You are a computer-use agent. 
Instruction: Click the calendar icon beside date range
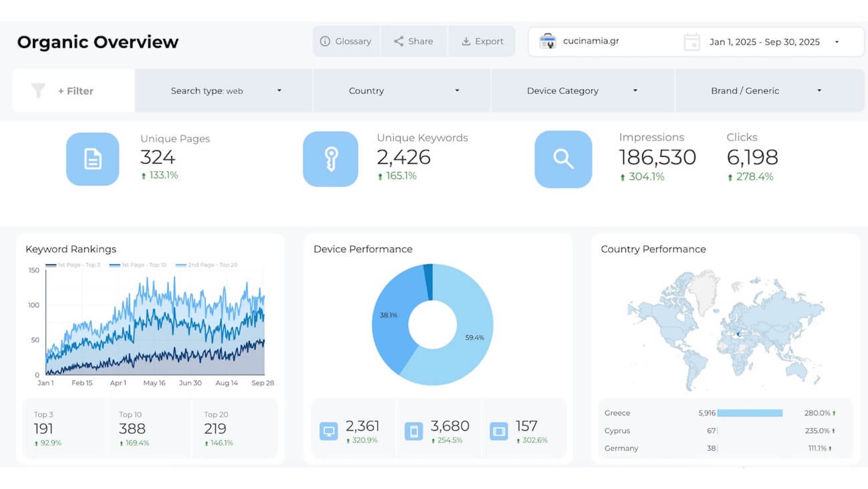[x=692, y=42]
